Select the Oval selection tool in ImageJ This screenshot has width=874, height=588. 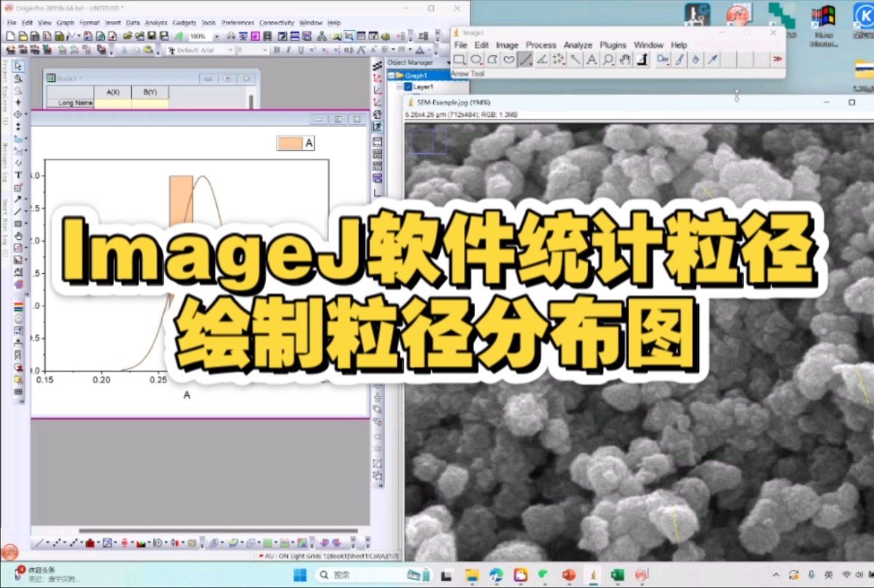(477, 60)
